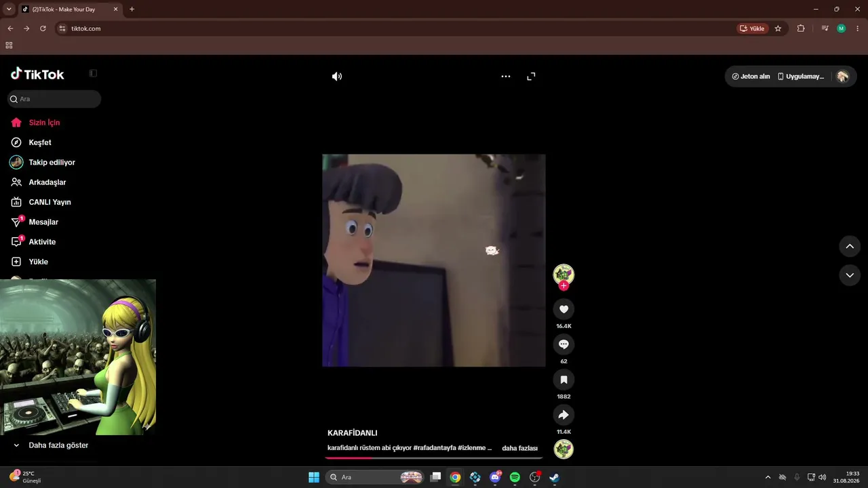Open Spotify from the taskbar
The width and height of the screenshot is (868, 488).
(515, 477)
